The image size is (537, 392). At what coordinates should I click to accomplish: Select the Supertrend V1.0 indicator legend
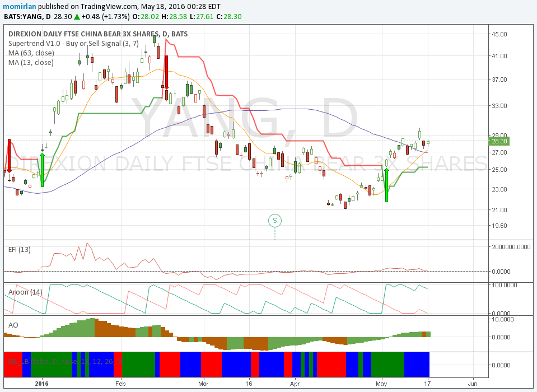click(x=73, y=44)
